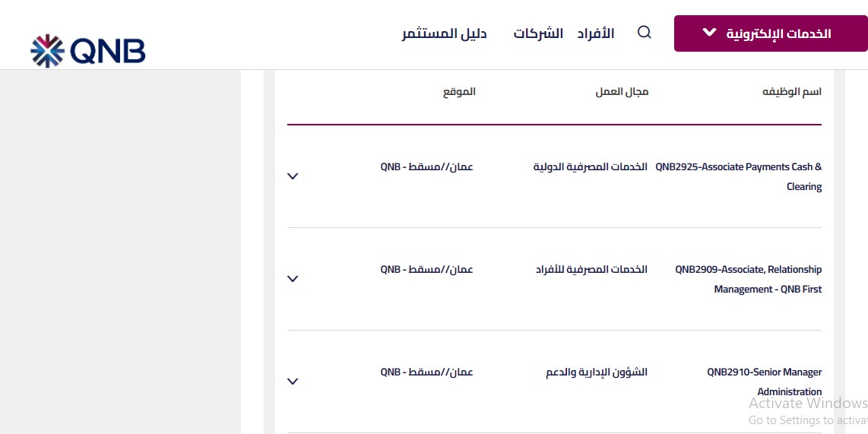Click the الشؤون الإدارية والدعم field text

click(x=597, y=372)
